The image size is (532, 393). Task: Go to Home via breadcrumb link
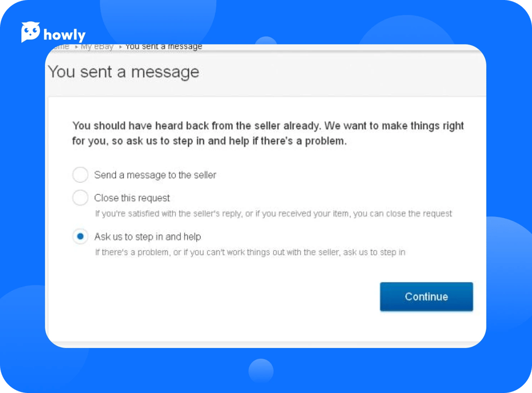point(60,47)
